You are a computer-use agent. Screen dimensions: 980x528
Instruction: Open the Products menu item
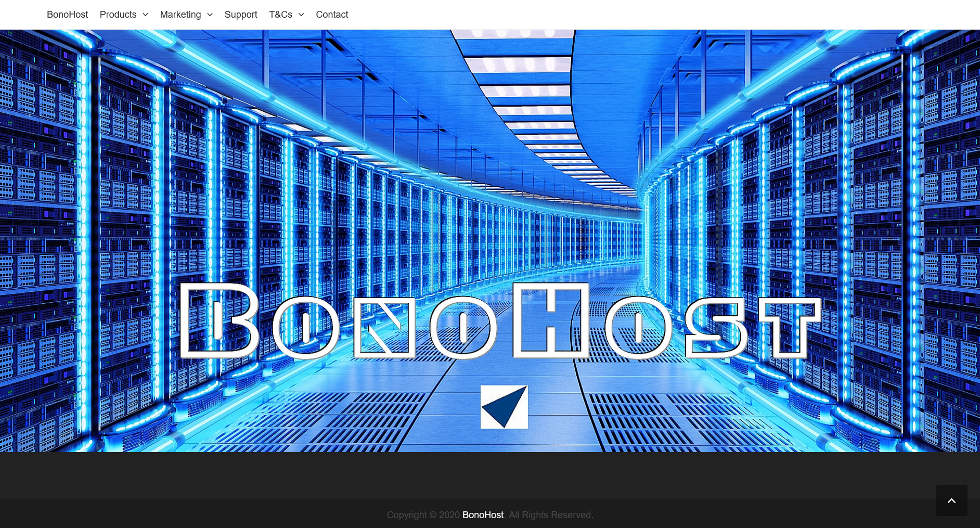point(118,15)
